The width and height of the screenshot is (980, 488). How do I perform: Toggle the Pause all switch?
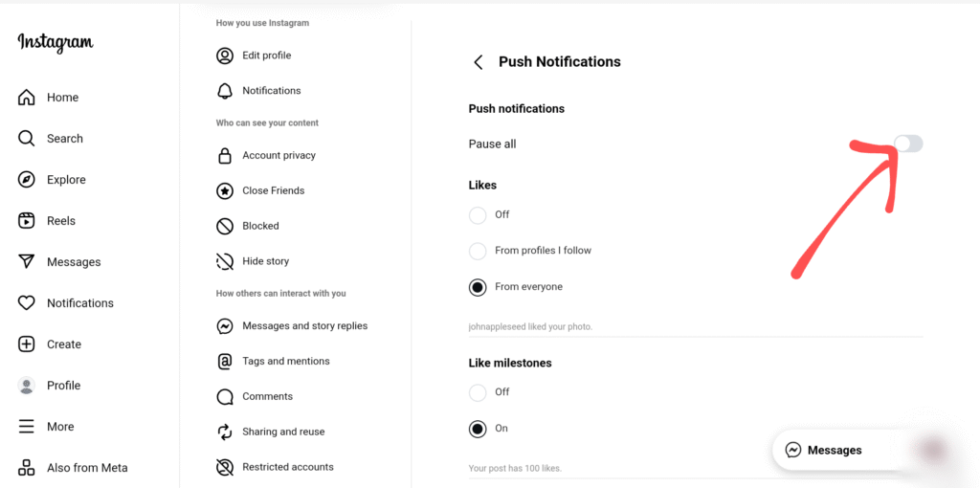tap(908, 144)
